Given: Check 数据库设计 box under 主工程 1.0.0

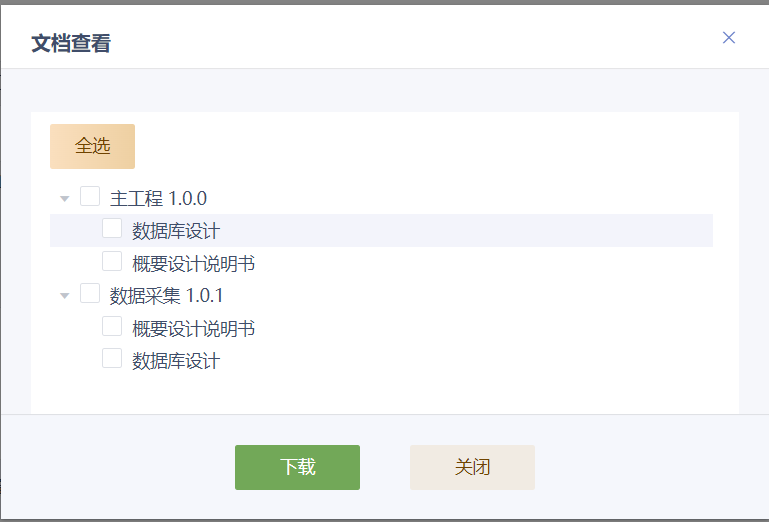Looking at the screenshot, I should [112, 229].
